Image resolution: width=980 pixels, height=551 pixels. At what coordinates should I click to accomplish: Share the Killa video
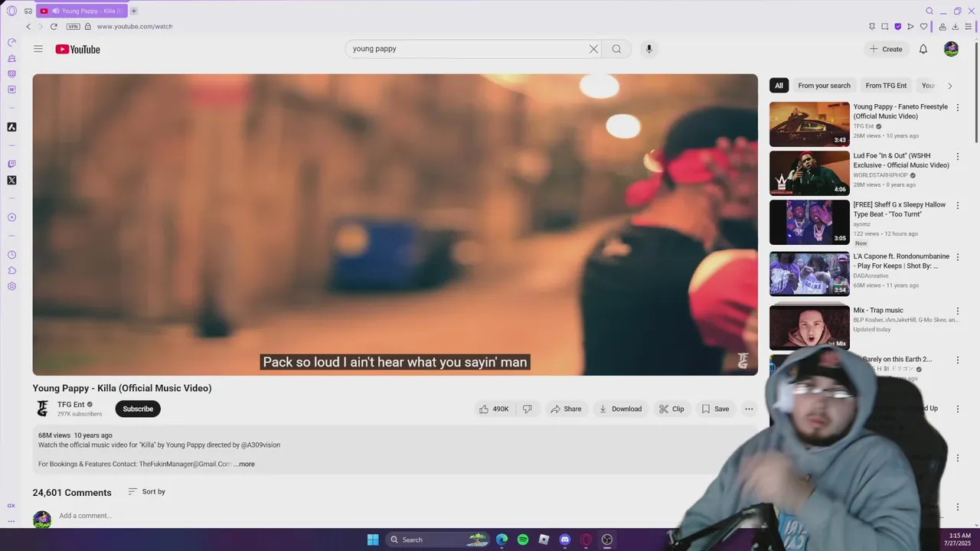(567, 409)
